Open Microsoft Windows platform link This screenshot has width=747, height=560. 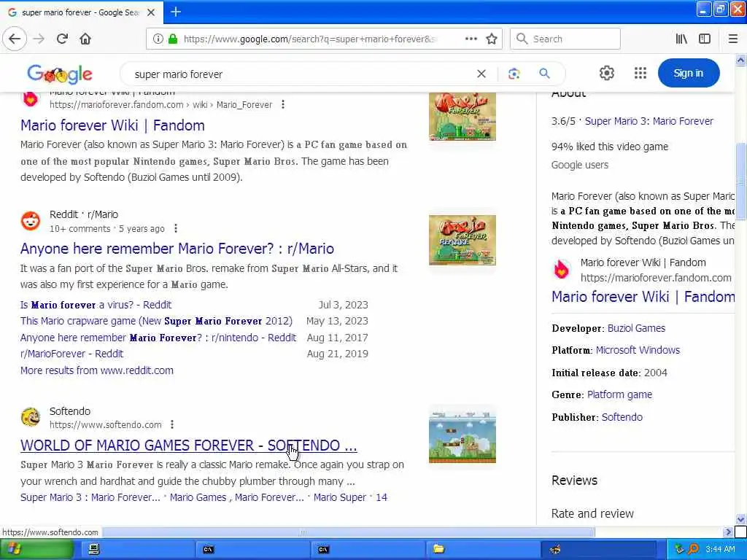point(638,350)
